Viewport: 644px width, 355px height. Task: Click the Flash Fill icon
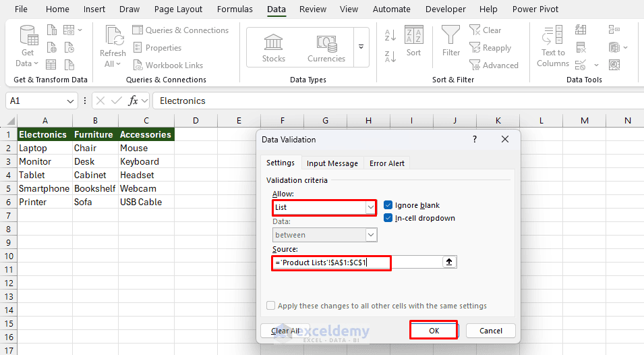[x=581, y=30]
